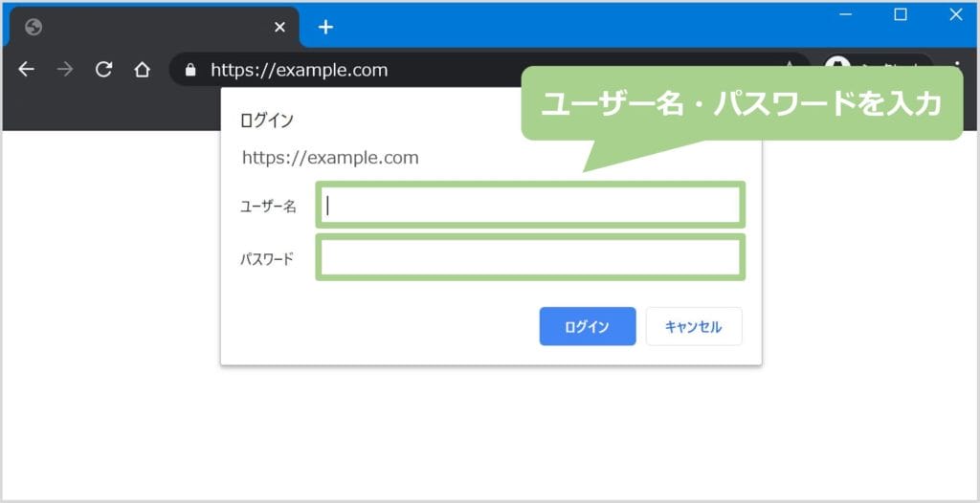Maximize the browser window
Screen dimensions: 980x503
coord(901,14)
